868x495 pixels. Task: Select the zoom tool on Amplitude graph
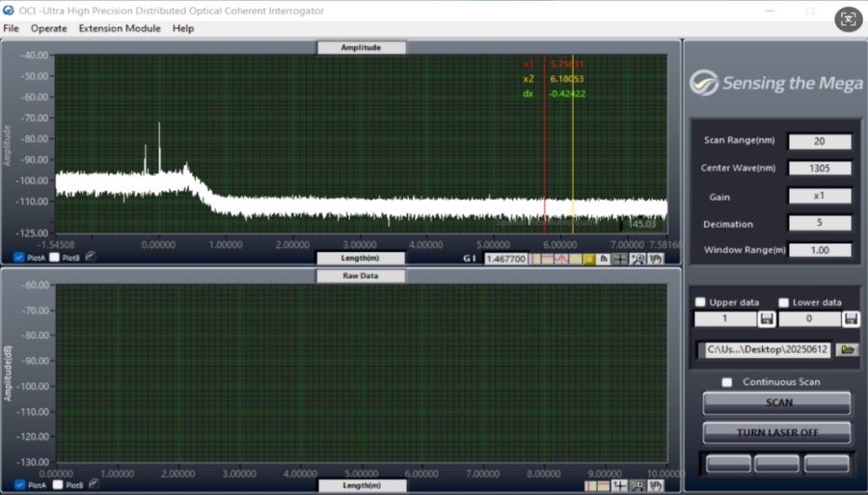(x=638, y=259)
